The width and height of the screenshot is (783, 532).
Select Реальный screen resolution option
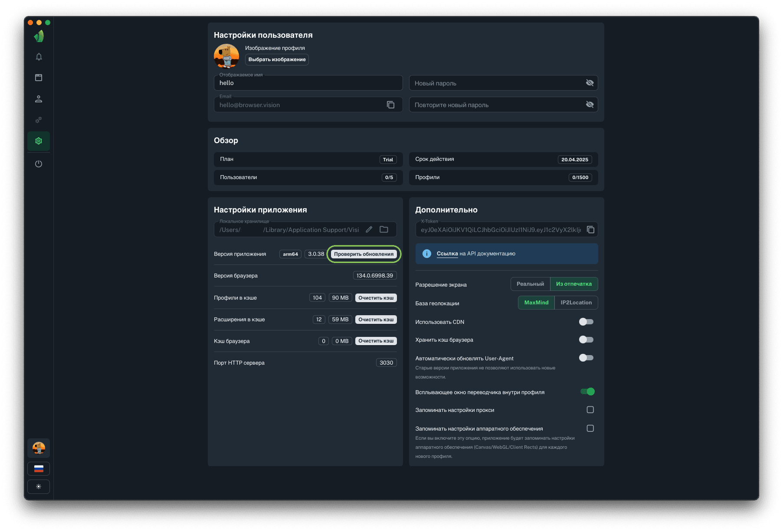[x=530, y=284]
